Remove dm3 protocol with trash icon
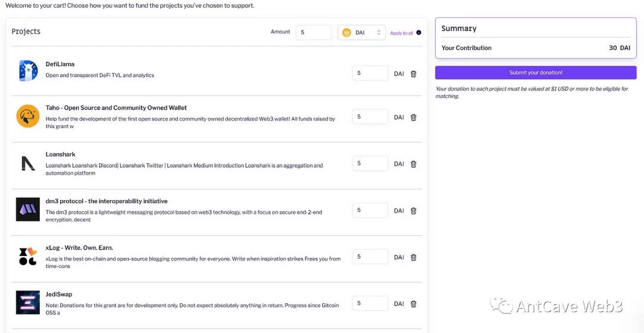644x333 pixels. 413,210
